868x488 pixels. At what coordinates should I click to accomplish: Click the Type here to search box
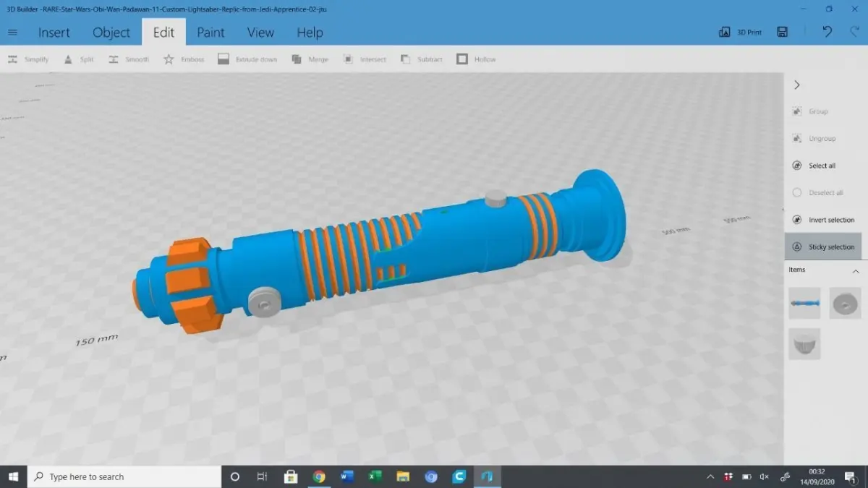click(x=124, y=476)
